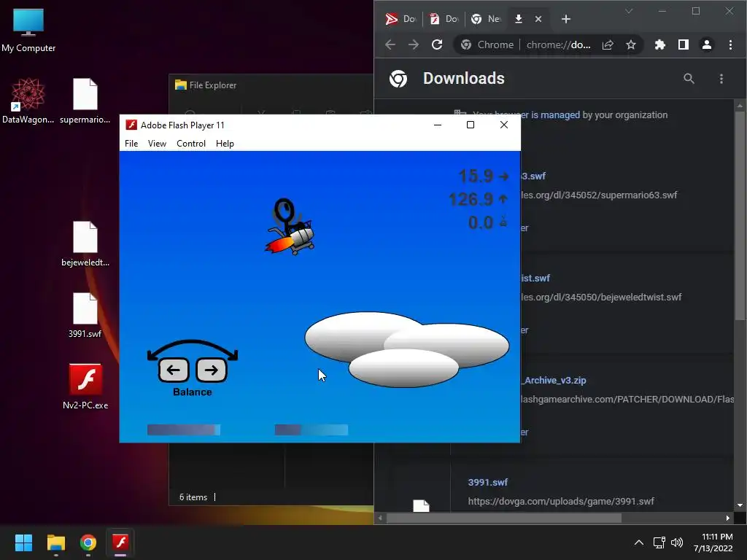Click the supermario63.swf source URL
Image resolution: width=747 pixels, height=560 pixels.
click(599, 195)
